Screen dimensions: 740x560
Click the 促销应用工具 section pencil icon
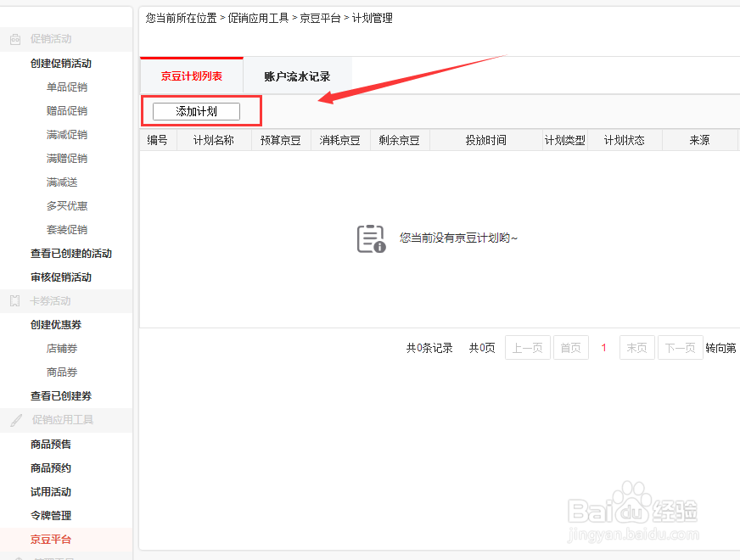[x=16, y=420]
